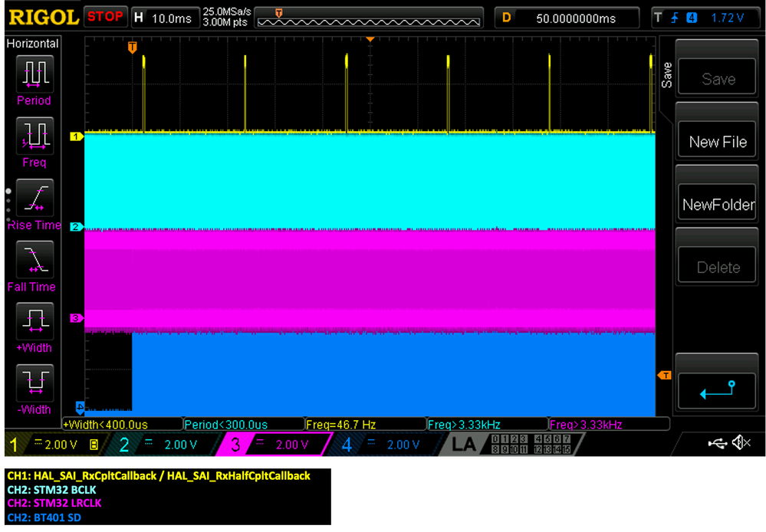Click the trigger source channel 4 badge
766x532 pixels.
692,18
